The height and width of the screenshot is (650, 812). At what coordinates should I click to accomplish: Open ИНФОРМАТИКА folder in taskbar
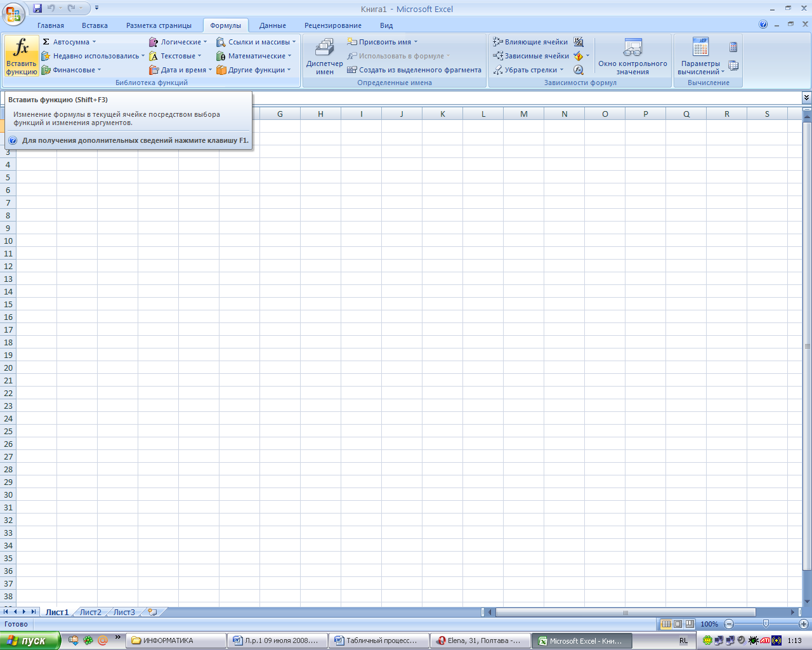pyautogui.click(x=176, y=640)
